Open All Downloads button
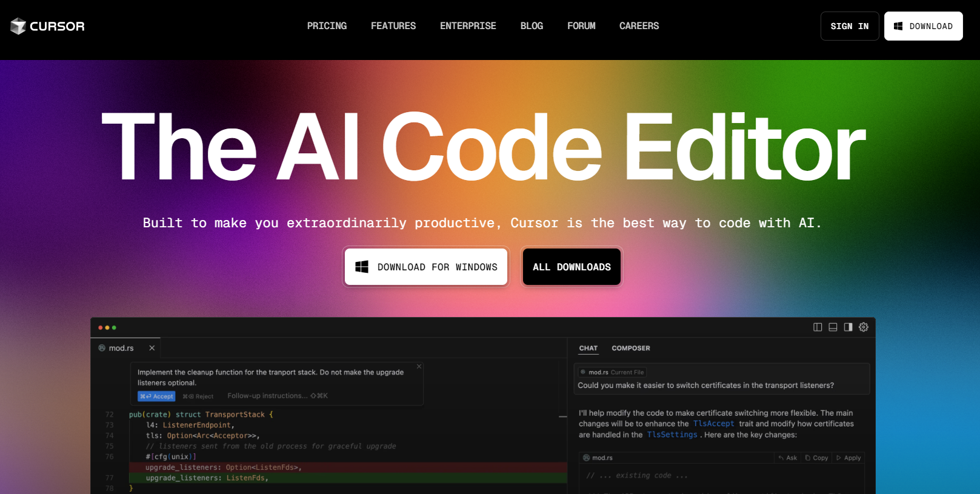 pos(572,267)
